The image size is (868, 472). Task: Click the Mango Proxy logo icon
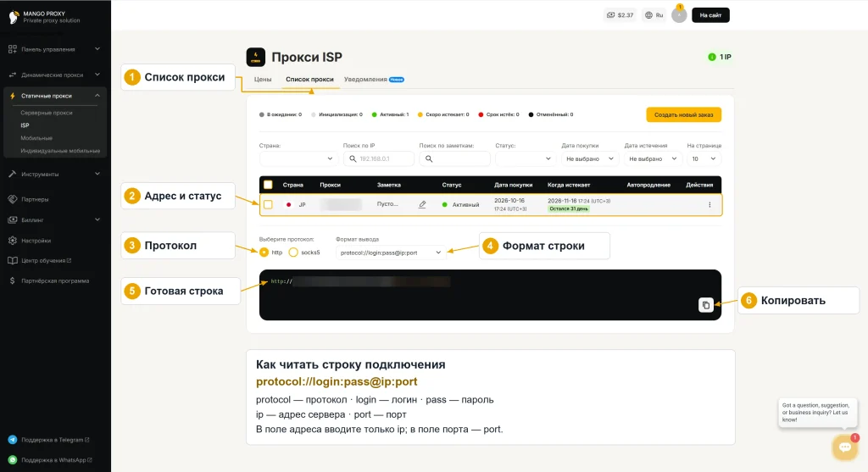14,17
